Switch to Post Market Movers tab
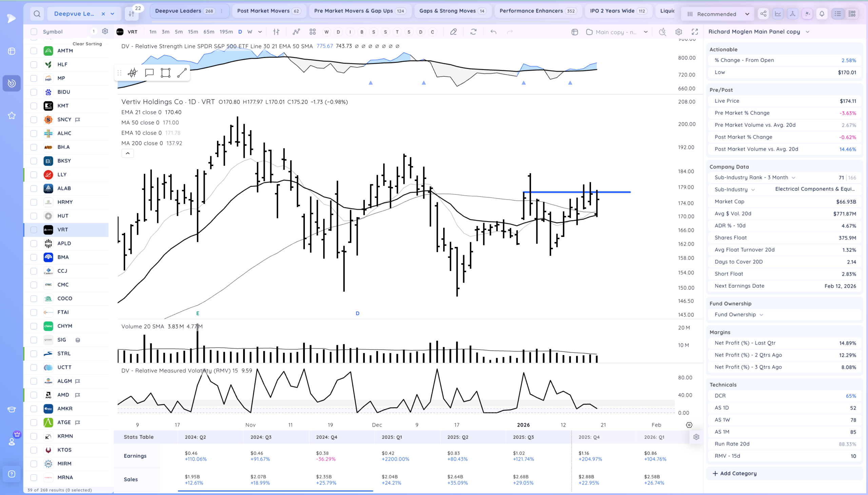This screenshot has height=495, width=868. 269,11
